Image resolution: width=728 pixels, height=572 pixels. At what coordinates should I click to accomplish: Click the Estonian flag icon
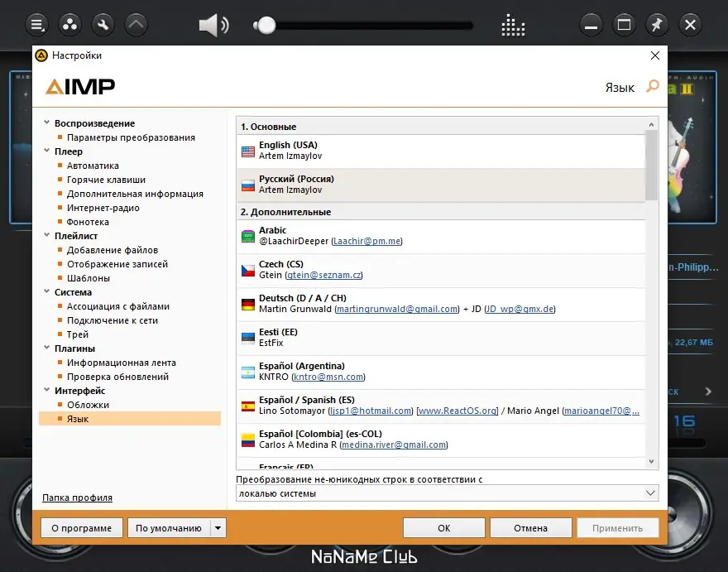(x=248, y=339)
